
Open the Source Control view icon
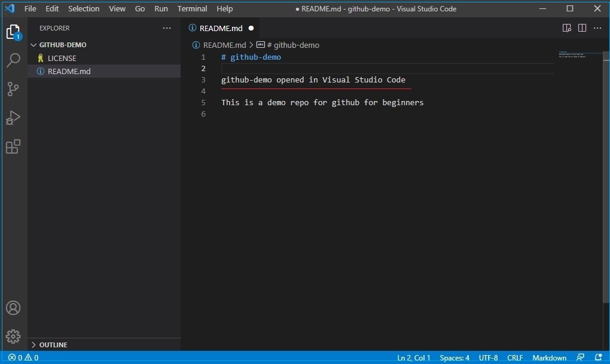point(13,89)
